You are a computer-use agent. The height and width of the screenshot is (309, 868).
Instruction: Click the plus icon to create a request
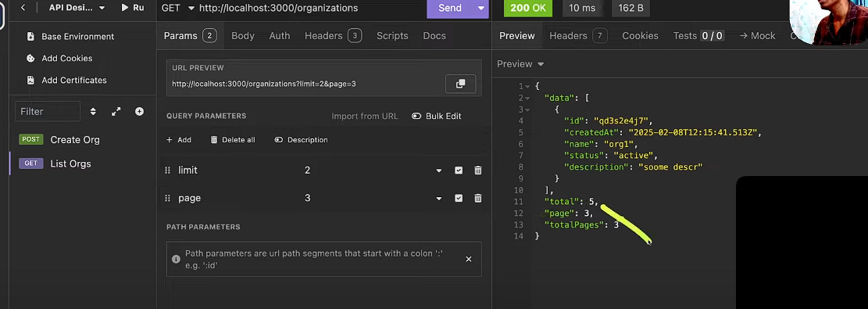(140, 112)
